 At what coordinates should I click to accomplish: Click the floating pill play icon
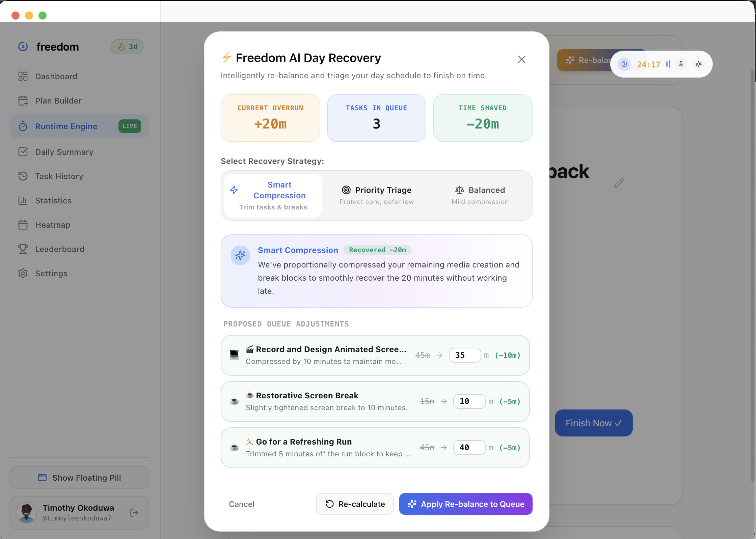624,64
